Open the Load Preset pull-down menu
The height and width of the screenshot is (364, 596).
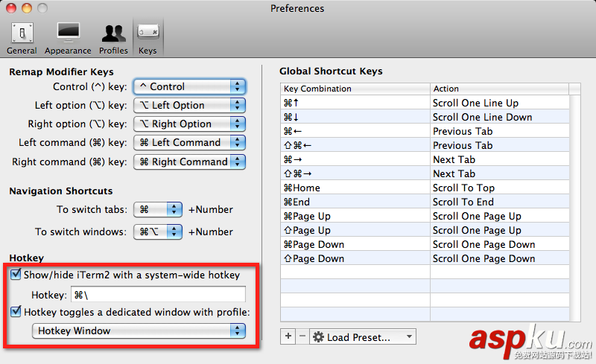(363, 336)
